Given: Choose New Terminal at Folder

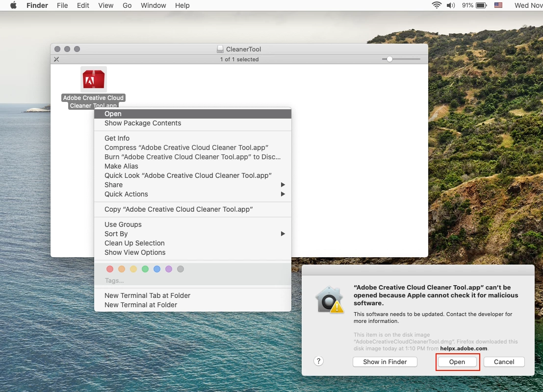Looking at the screenshot, I should coord(193,305).
